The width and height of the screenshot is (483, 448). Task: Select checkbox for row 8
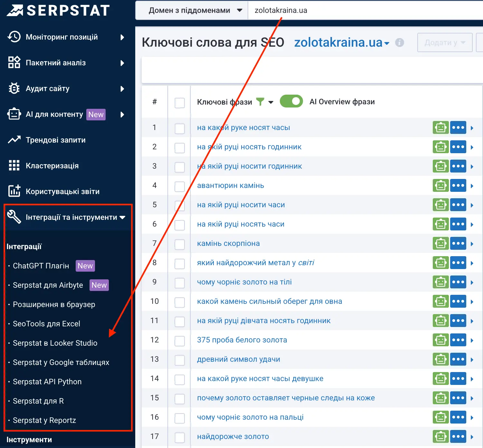pos(180,264)
